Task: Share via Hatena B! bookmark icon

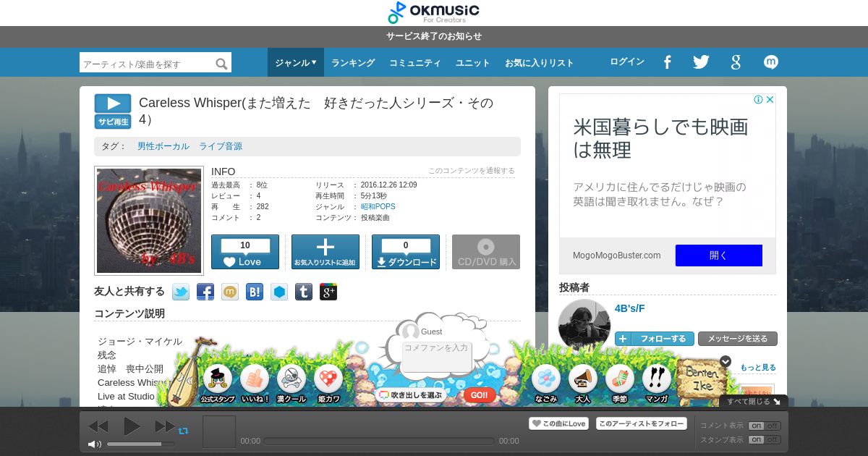Action: coord(255,292)
